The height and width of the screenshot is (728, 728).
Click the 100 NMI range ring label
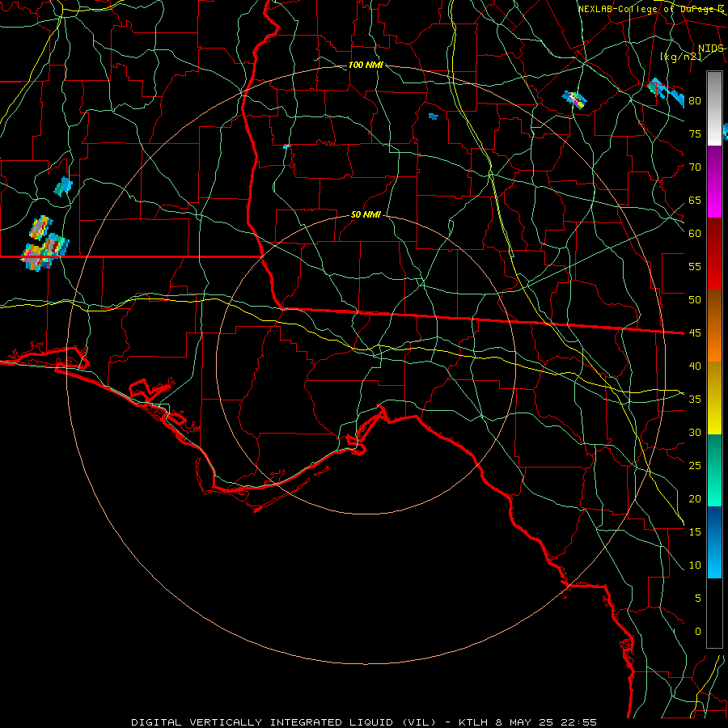pos(366,65)
